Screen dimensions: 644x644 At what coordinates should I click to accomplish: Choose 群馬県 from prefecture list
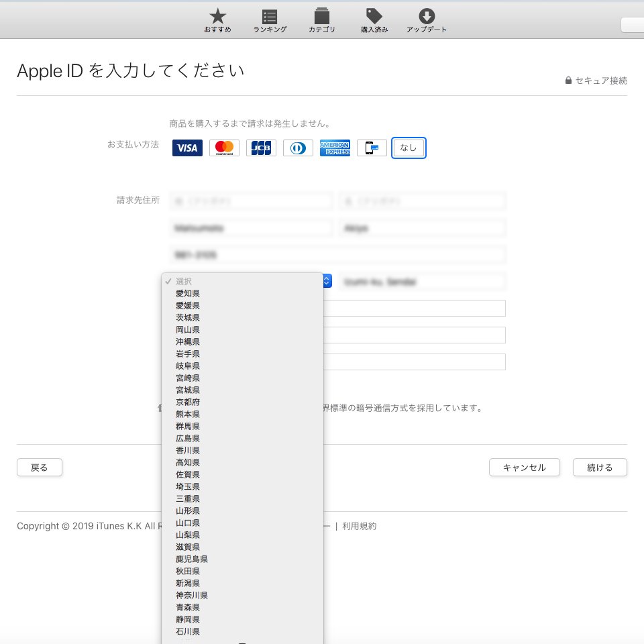[242, 427]
